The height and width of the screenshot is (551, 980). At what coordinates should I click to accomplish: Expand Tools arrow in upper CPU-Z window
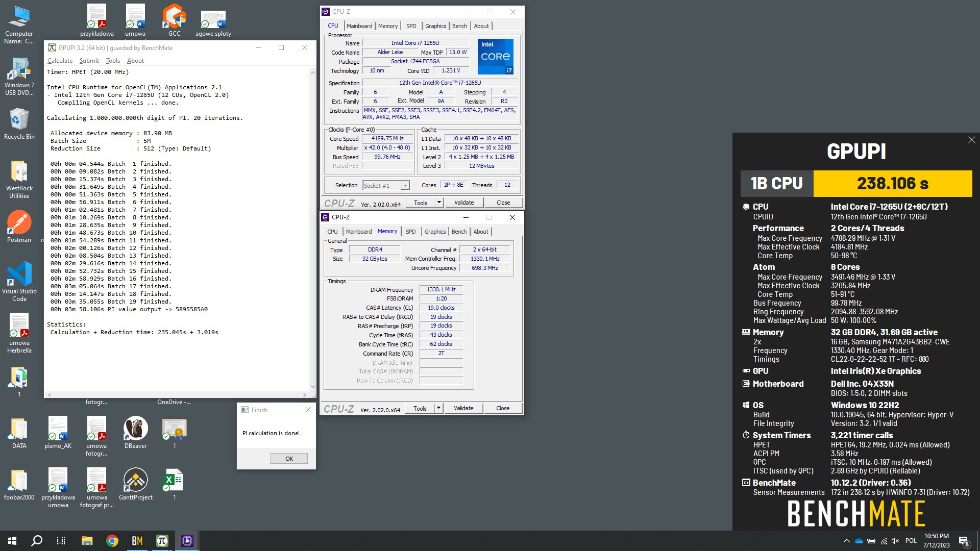439,203
